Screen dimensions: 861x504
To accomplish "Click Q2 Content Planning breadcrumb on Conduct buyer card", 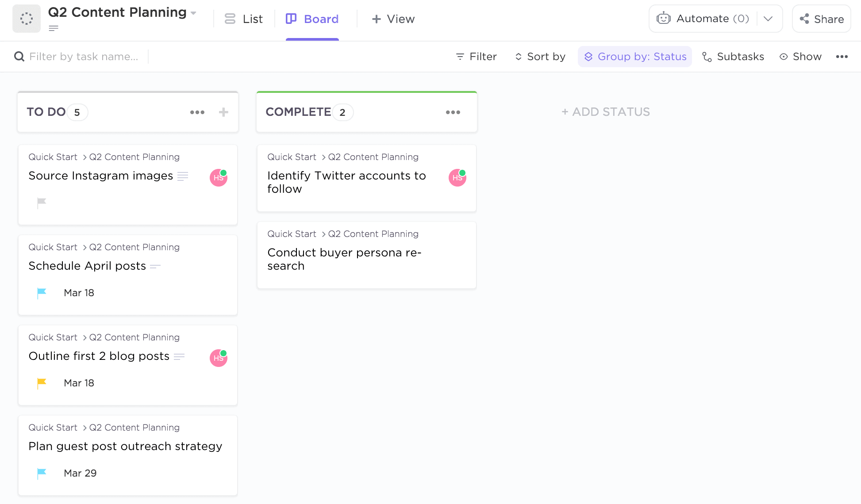I will [373, 234].
